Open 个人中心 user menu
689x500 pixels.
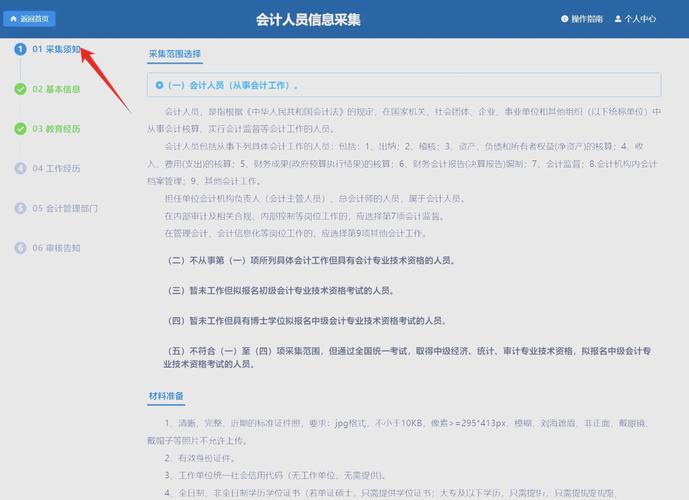coord(635,19)
